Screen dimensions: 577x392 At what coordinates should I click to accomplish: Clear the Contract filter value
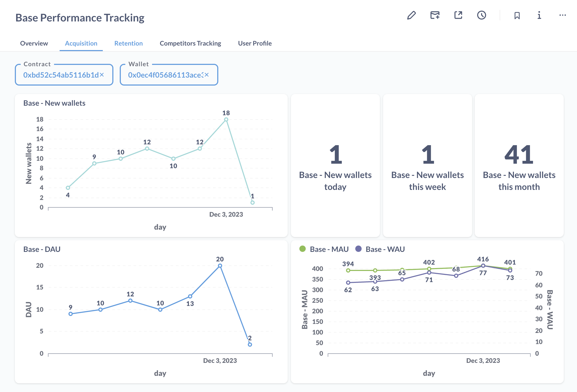[x=102, y=75]
